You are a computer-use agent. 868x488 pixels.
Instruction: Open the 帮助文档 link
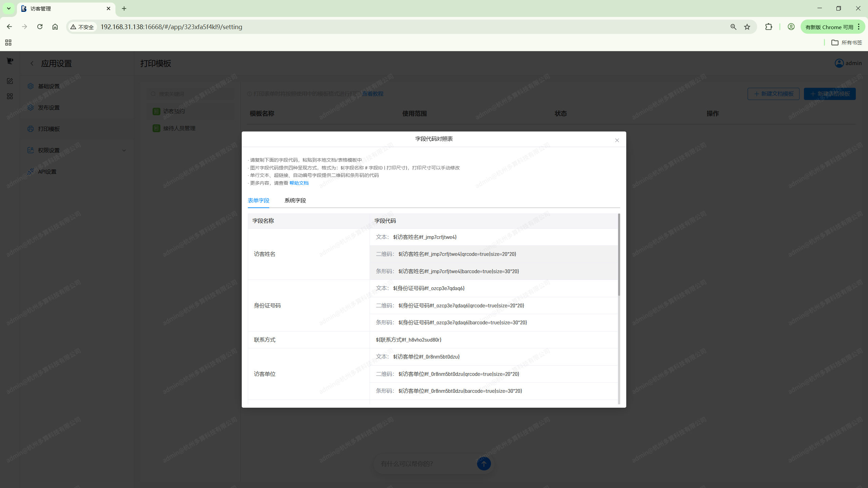click(299, 183)
